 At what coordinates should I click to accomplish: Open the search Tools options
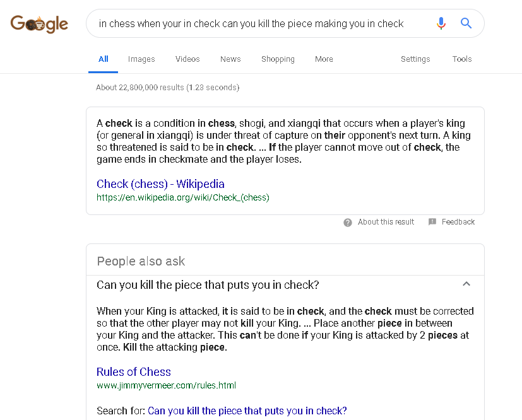pyautogui.click(x=462, y=59)
